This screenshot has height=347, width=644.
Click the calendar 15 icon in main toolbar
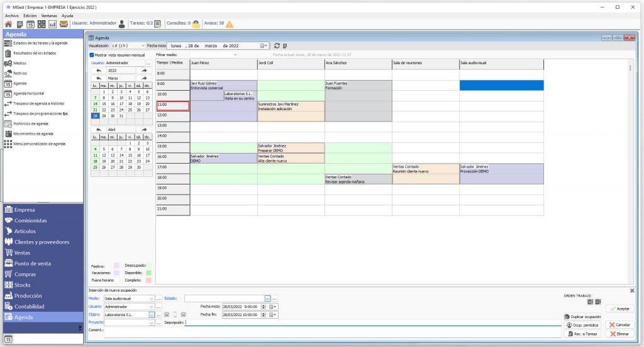coord(30,25)
